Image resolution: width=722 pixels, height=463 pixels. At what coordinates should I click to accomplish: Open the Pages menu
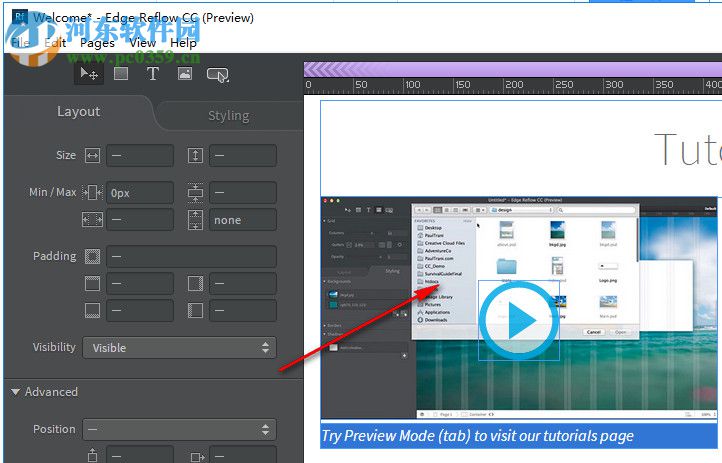(97, 43)
